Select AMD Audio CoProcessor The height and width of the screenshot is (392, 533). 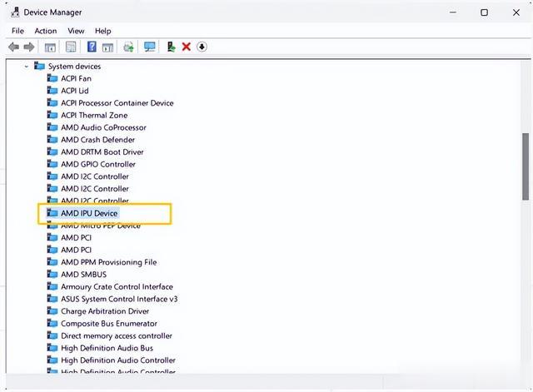click(x=103, y=127)
